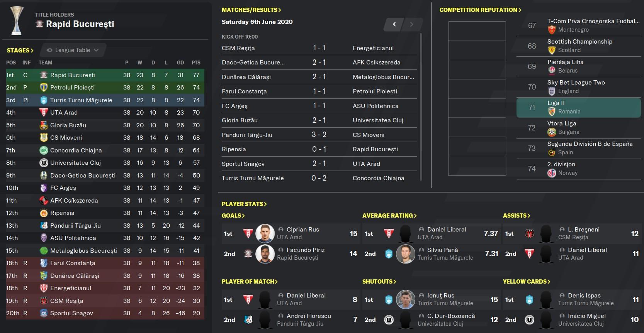Expand the Matches/Results section
This screenshot has width=644, height=333.
(251, 10)
